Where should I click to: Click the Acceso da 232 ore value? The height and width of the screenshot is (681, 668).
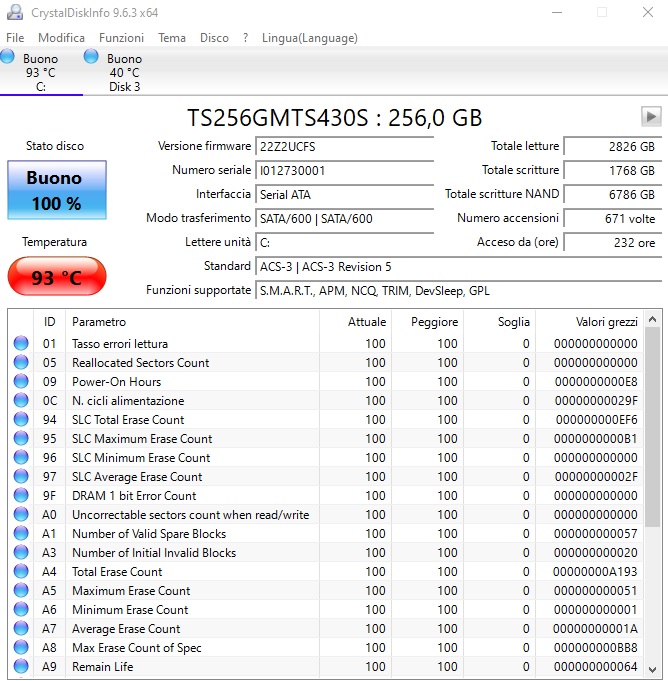(x=613, y=242)
